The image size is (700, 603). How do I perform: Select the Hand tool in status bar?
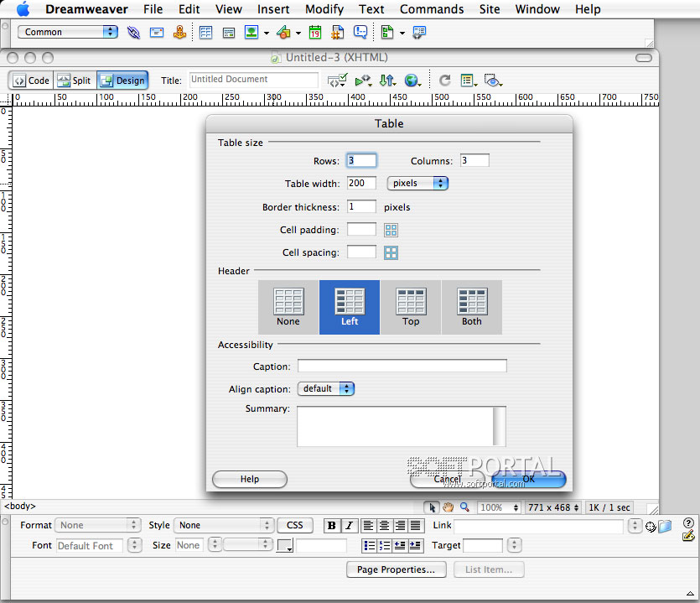tap(449, 507)
